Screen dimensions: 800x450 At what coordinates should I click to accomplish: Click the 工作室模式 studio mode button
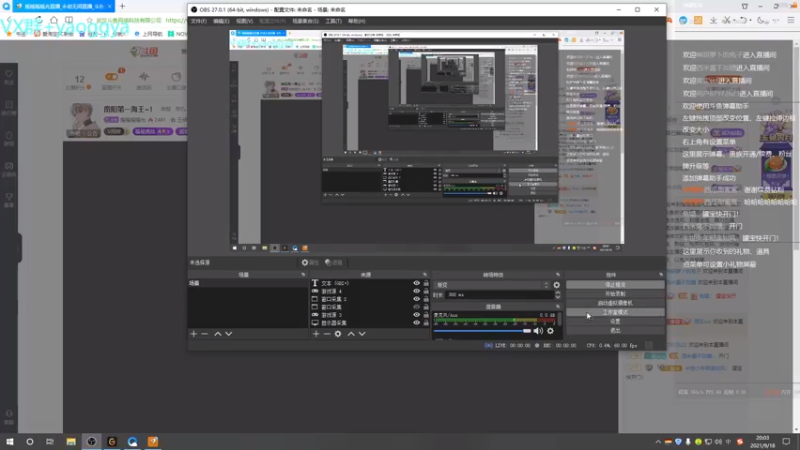(x=615, y=312)
